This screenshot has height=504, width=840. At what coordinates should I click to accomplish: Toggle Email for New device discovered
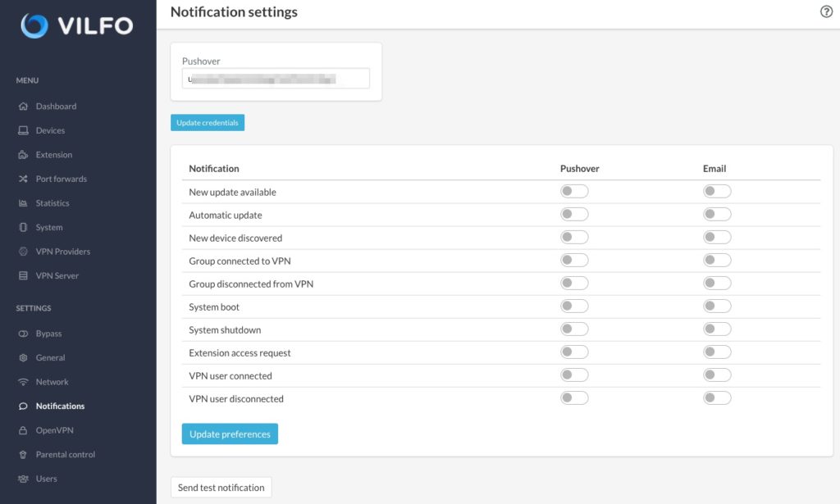click(x=717, y=237)
